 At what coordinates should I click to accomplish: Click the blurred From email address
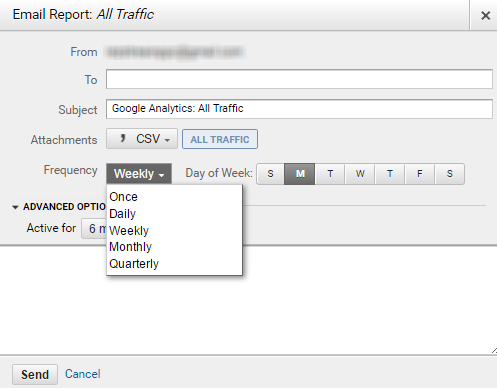click(x=176, y=52)
